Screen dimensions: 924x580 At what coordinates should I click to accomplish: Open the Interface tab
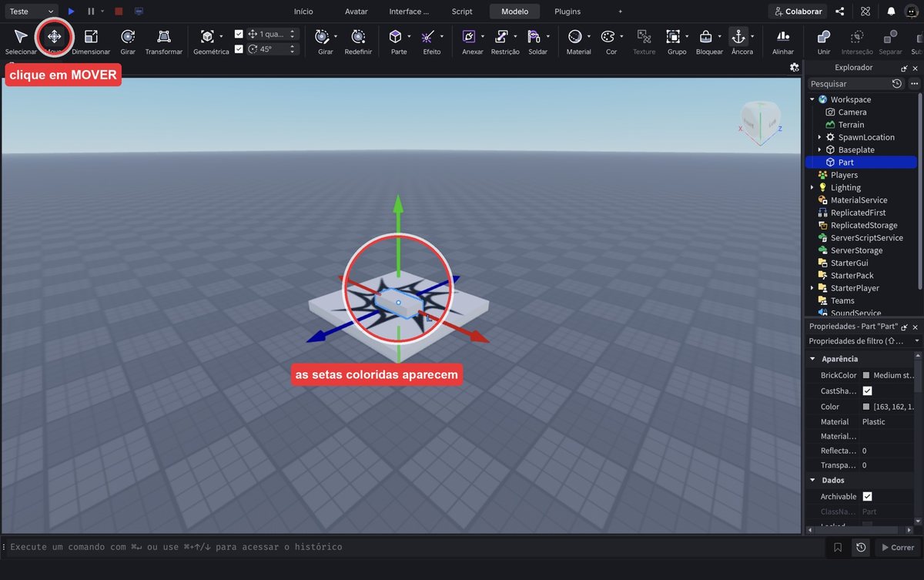point(409,12)
